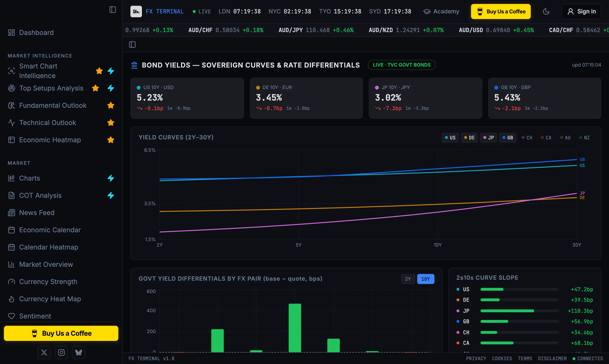This screenshot has width=609, height=364.
Task: Click the DE 10Y yield card
Action: click(x=306, y=98)
